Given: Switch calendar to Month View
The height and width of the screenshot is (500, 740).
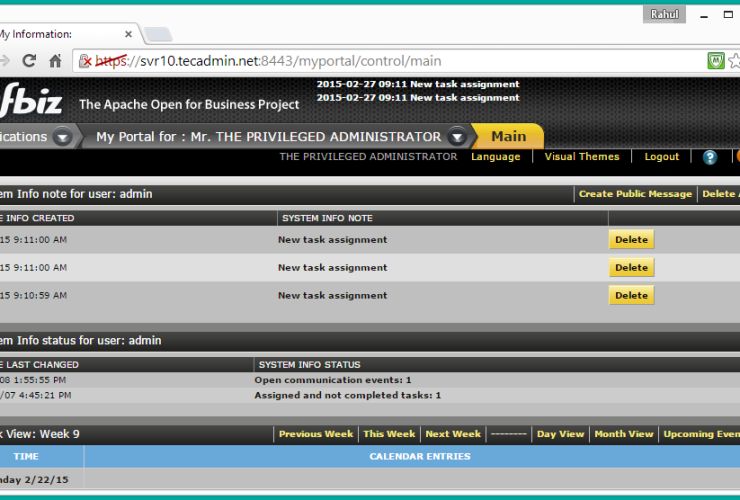Looking at the screenshot, I should [x=623, y=434].
